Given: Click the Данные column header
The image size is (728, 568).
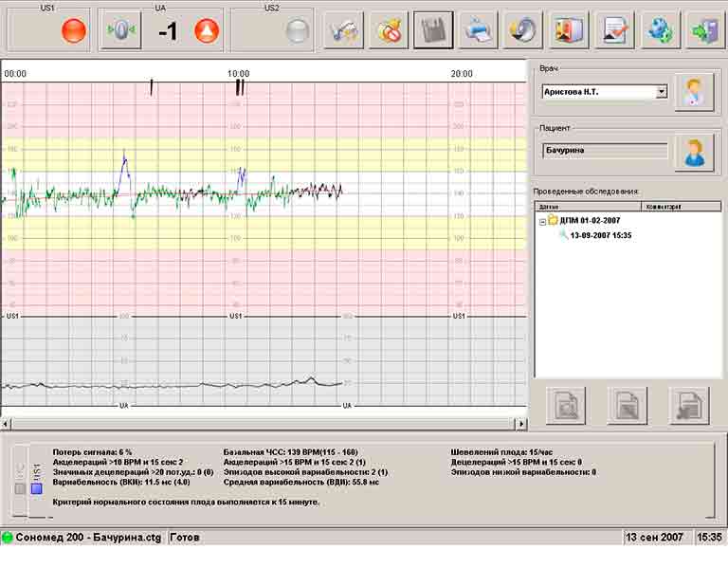Looking at the screenshot, I should click(588, 206).
